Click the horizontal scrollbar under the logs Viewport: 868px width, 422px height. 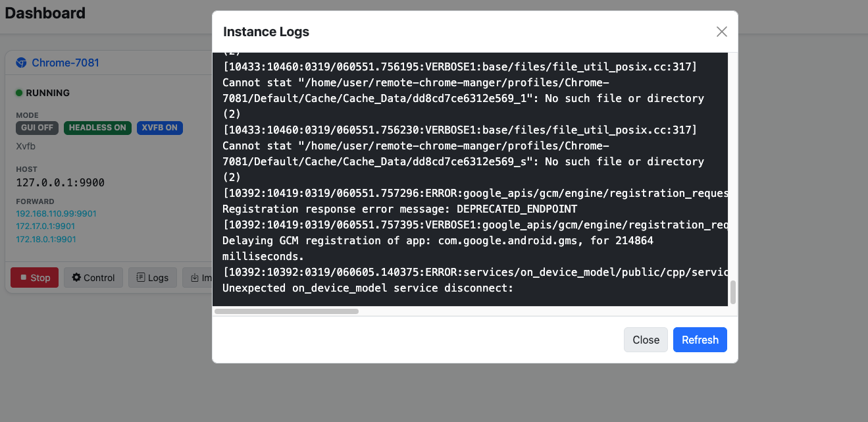(286, 311)
